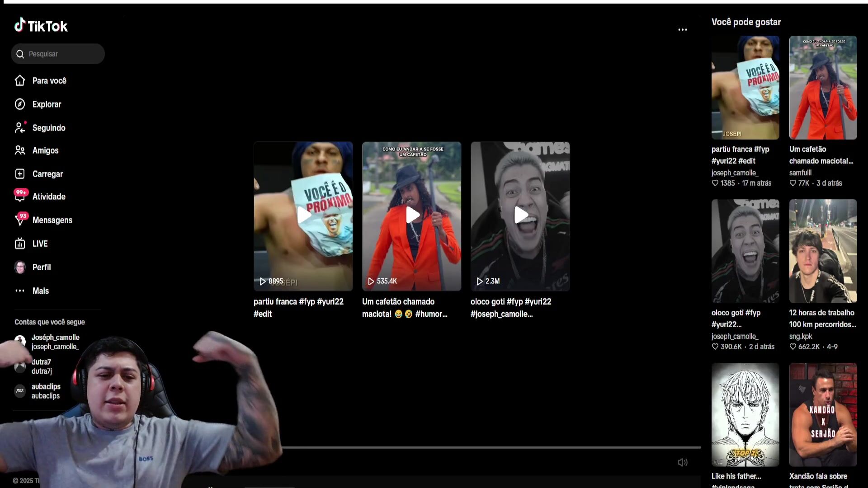Toggle the video volume speaker icon

pos(683,462)
